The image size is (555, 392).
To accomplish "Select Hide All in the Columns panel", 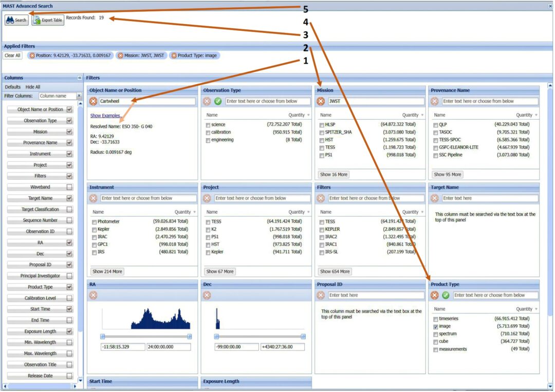I will click(33, 87).
